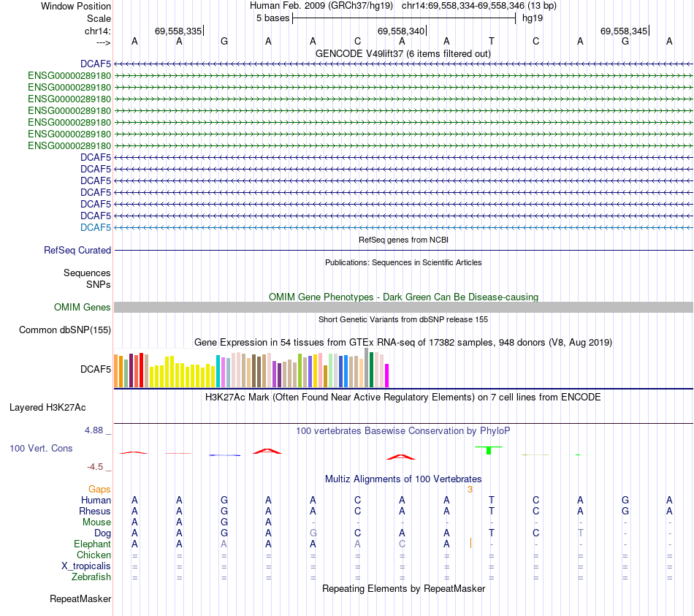Click the Layered H3K27Ac label

(x=47, y=408)
